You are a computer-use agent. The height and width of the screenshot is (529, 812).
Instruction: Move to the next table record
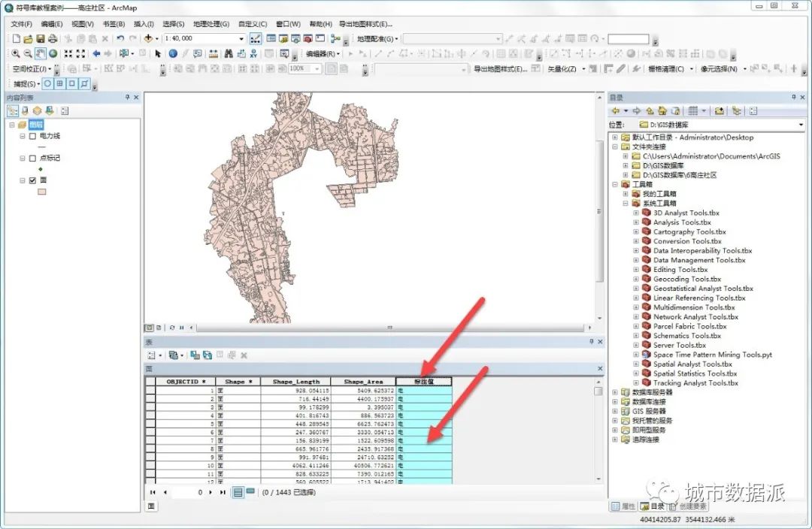click(x=211, y=492)
